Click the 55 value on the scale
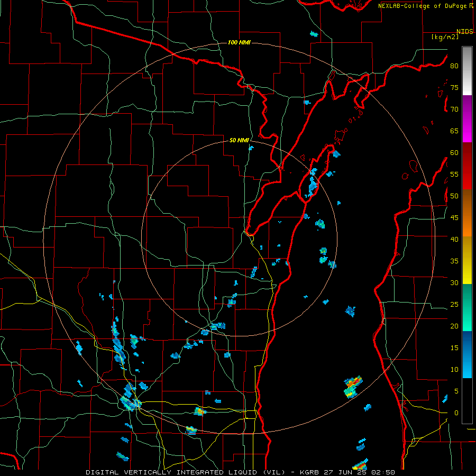 click(x=454, y=175)
